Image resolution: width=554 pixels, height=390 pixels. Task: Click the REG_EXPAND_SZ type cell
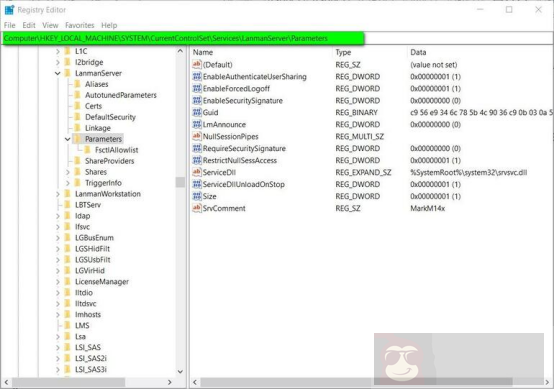pos(363,172)
